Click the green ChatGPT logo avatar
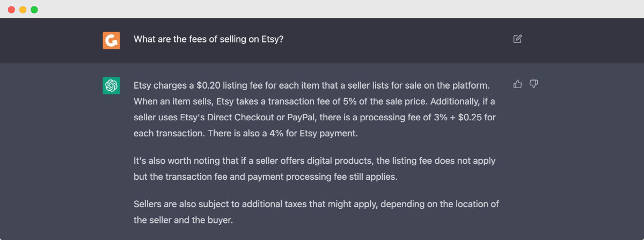644x240 pixels. coord(111,85)
